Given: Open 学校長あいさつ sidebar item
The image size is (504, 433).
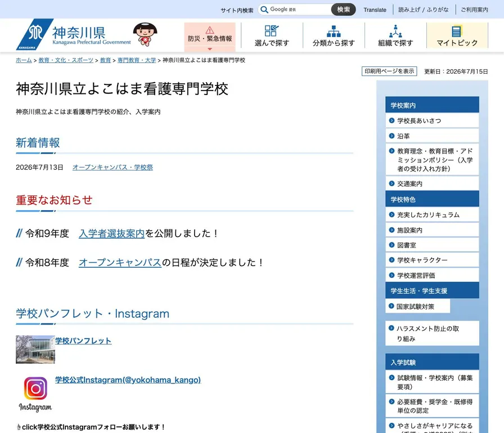Looking at the screenshot, I should [432, 120].
